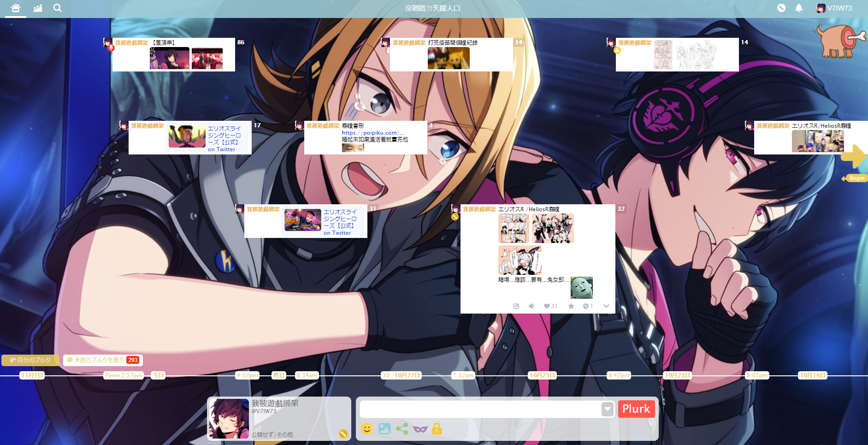Viewport: 868px width, 445px height.
Task: Open the notifications bell
Action: 799,8
